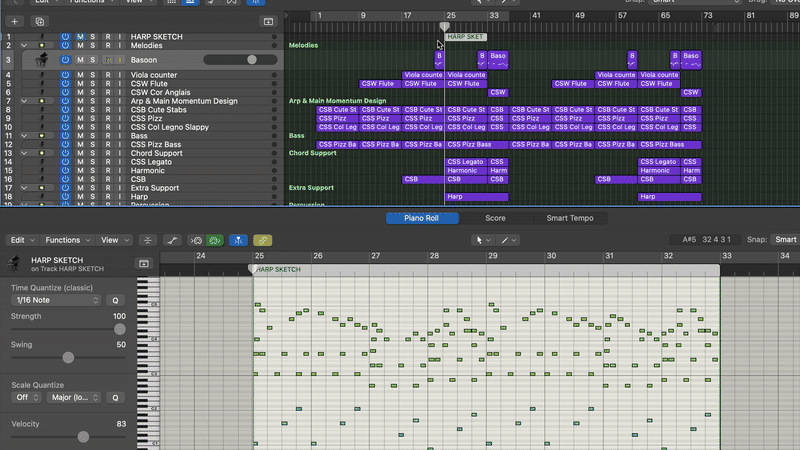Click the Q button beside Time Quantize
Viewport: 800px width, 450px height.
(115, 300)
